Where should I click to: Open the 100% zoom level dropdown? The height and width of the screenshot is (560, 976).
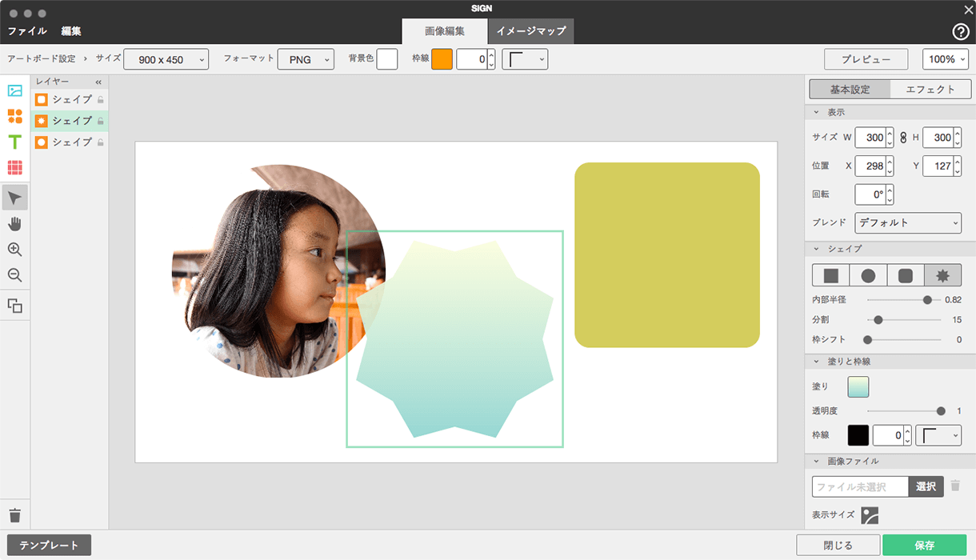(945, 59)
